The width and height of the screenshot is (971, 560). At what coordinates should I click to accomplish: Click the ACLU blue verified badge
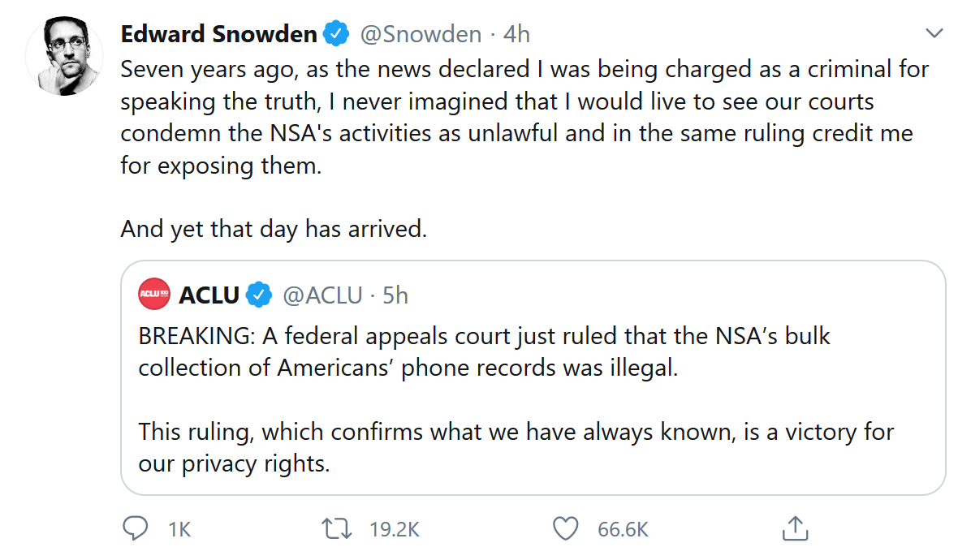point(258,295)
